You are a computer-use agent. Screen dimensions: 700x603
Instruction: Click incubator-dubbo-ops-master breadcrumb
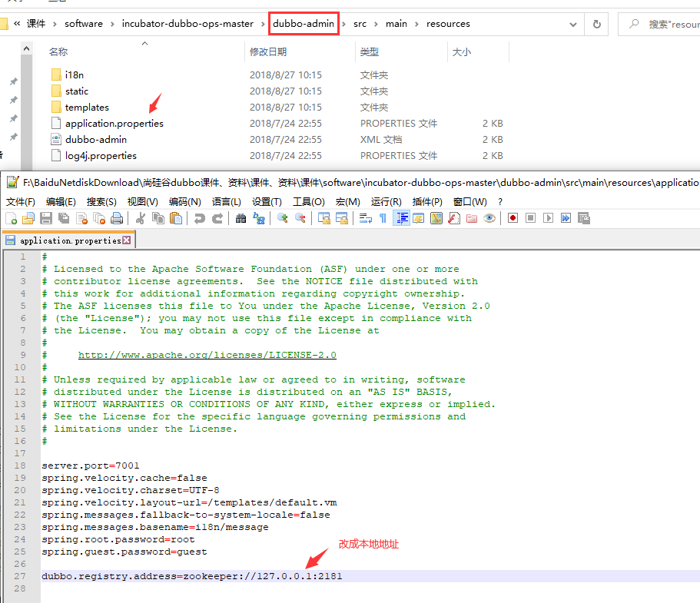(187, 24)
